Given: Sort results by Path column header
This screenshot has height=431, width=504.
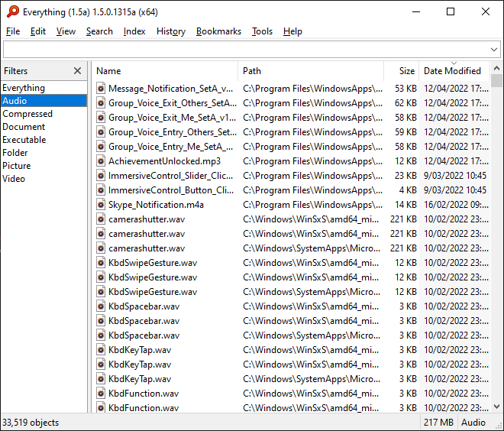Looking at the screenshot, I should click(x=311, y=71).
